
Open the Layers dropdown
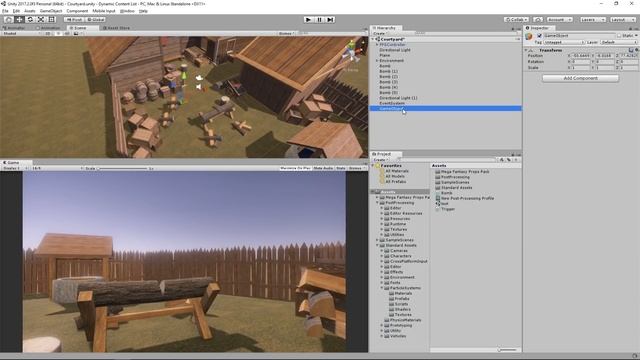pos(593,19)
